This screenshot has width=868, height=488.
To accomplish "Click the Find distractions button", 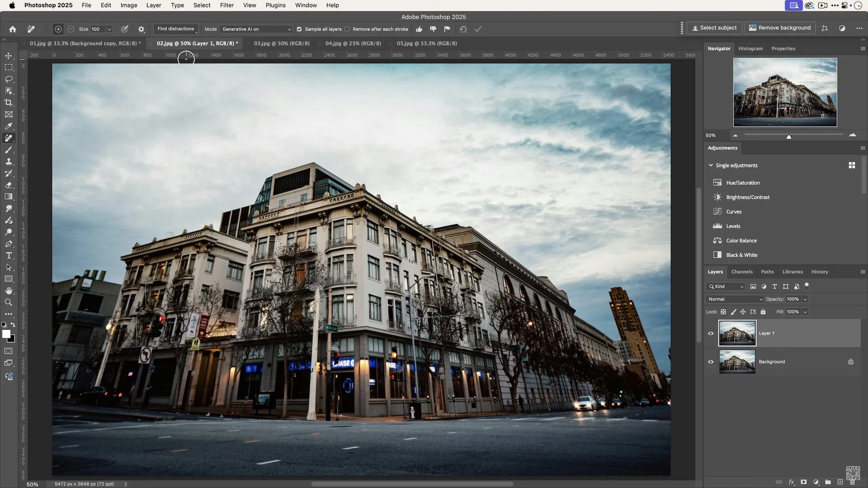I will pyautogui.click(x=175, y=28).
